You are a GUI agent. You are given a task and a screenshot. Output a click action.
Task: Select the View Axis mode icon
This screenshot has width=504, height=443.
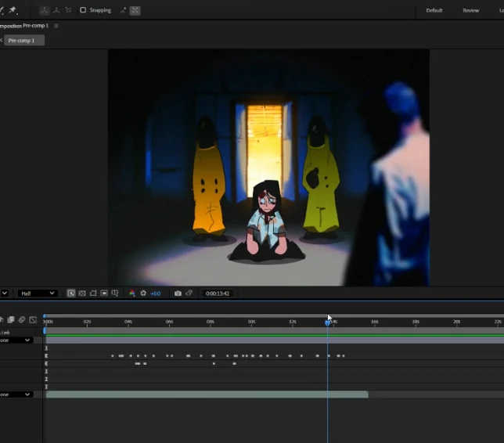(68, 10)
